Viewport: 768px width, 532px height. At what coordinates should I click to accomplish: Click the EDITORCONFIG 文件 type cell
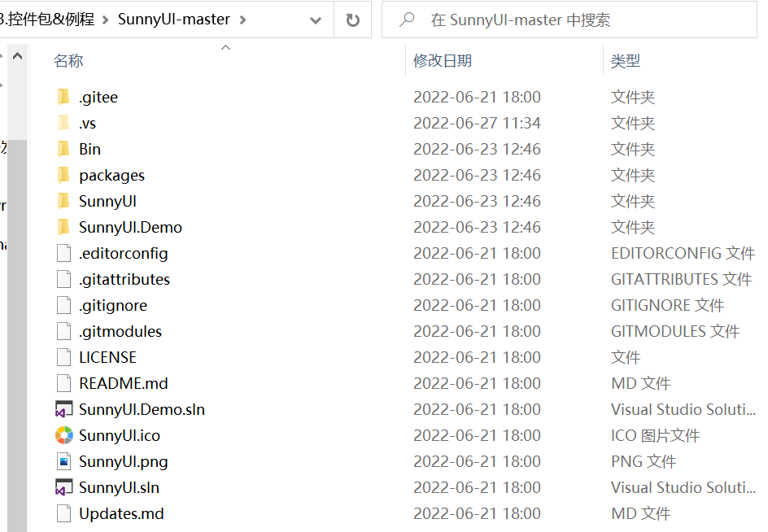click(x=683, y=253)
